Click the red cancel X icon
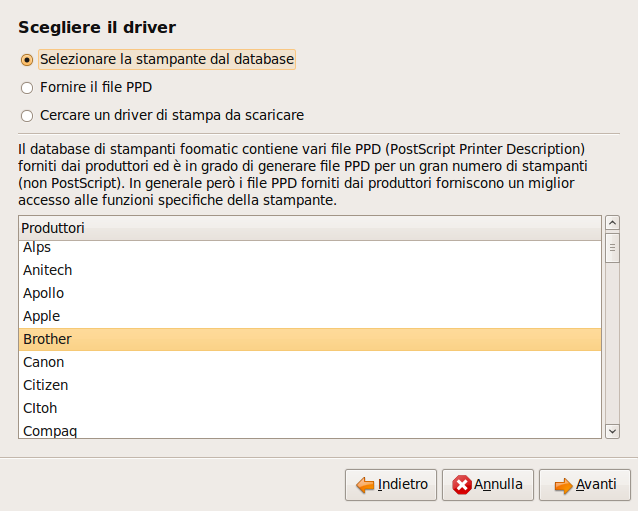Image resolution: width=638 pixels, height=511 pixels. point(462,485)
